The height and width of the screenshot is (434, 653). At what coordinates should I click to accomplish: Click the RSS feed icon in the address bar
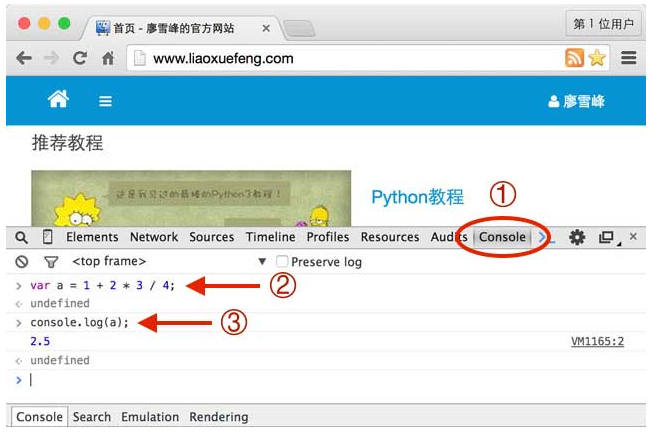point(574,58)
